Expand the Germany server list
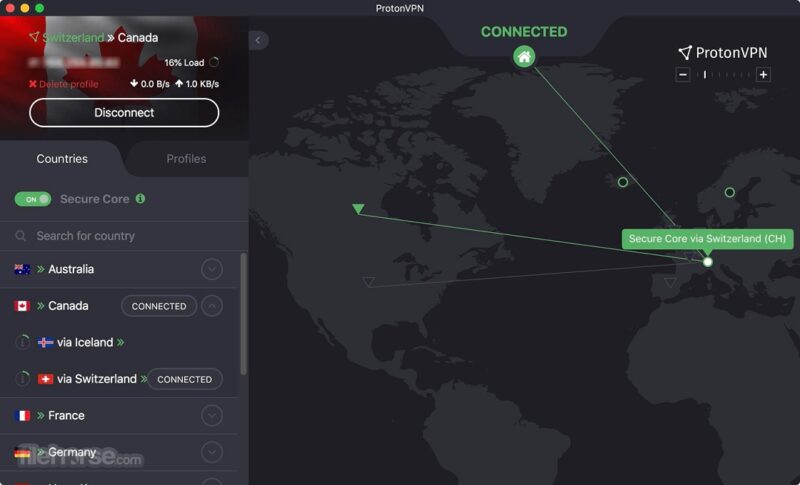 (212, 452)
